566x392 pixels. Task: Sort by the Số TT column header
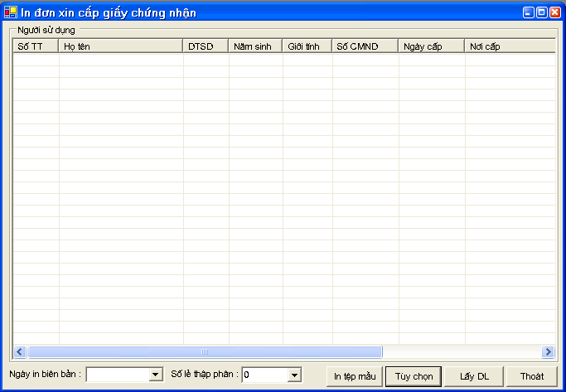pos(36,46)
